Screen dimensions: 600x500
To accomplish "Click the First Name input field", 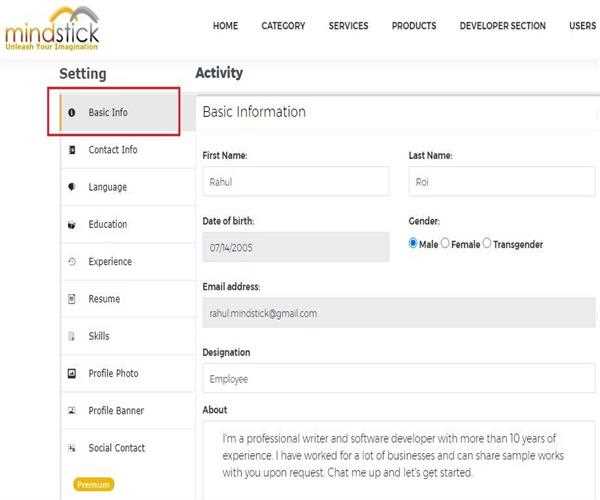I will 295,182.
